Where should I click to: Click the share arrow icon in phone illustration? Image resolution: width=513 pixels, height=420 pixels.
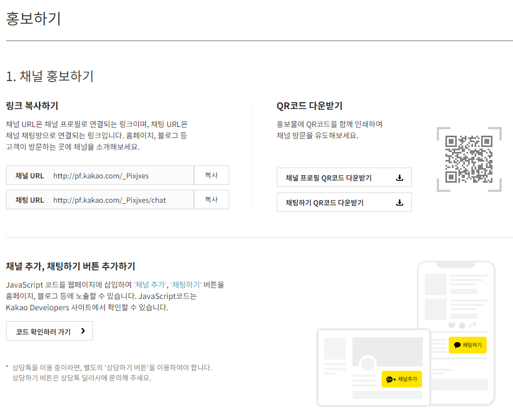[x=473, y=325]
